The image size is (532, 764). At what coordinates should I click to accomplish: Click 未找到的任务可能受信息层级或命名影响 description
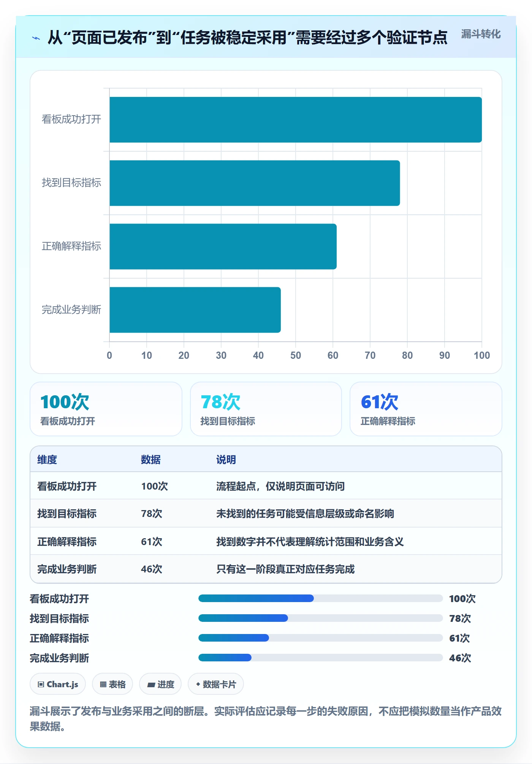click(x=305, y=514)
